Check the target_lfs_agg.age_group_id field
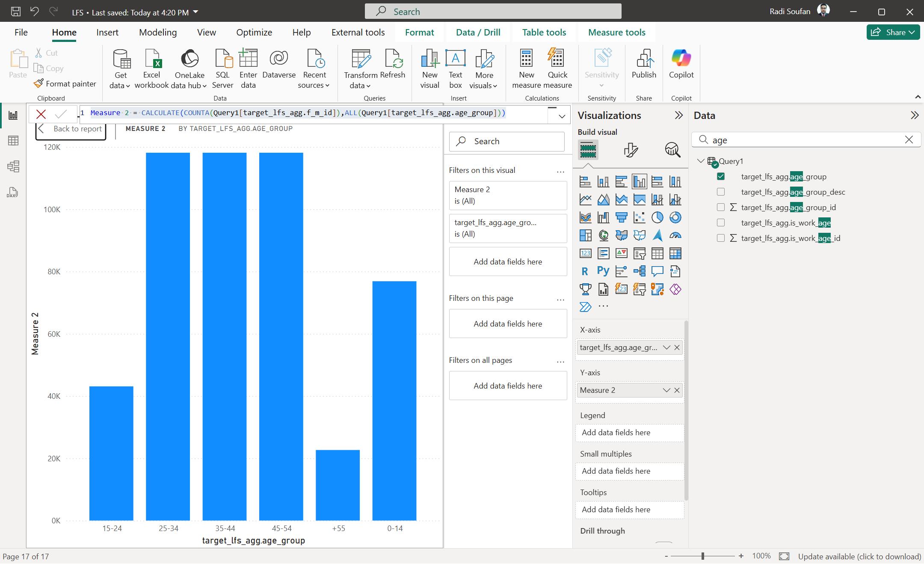924x564 pixels. click(x=721, y=207)
